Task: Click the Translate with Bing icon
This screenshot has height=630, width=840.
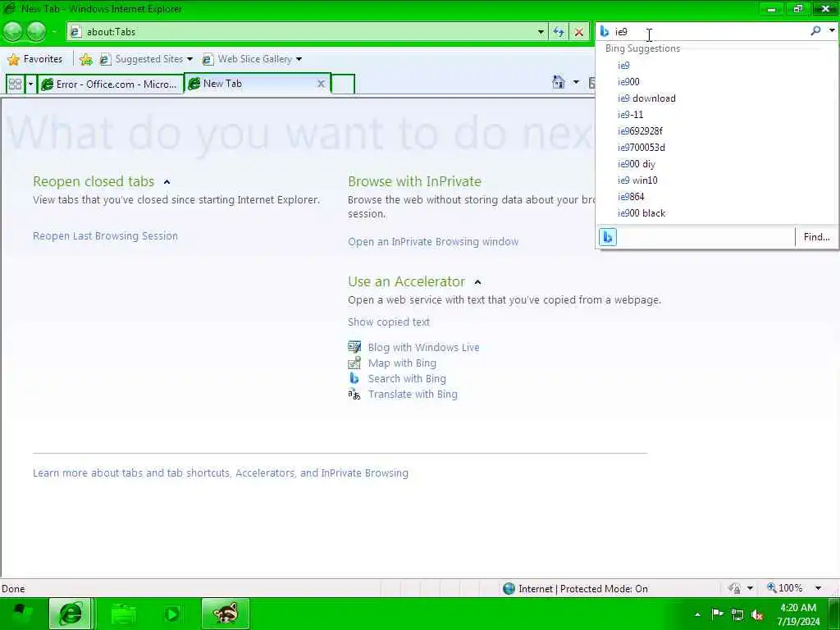Action: pyautogui.click(x=354, y=395)
